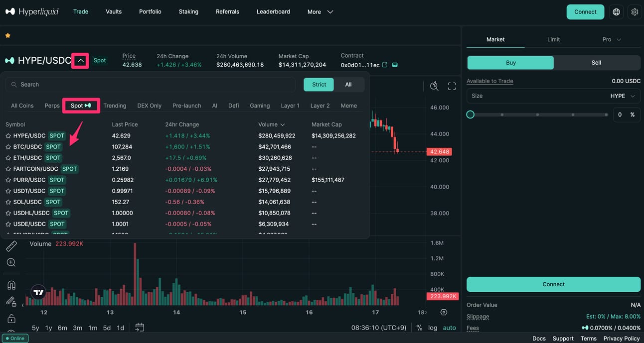Open HYPE size unit dropdown
This screenshot has width=644, height=343.
click(623, 96)
